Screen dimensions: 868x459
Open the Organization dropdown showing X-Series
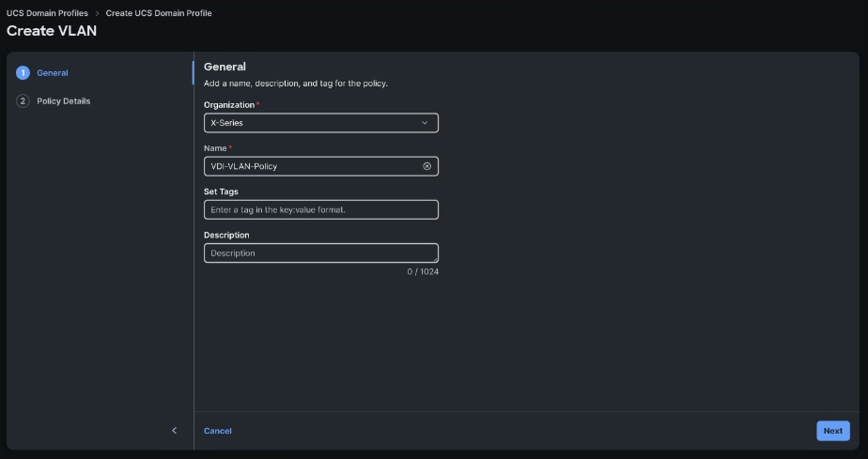point(321,123)
